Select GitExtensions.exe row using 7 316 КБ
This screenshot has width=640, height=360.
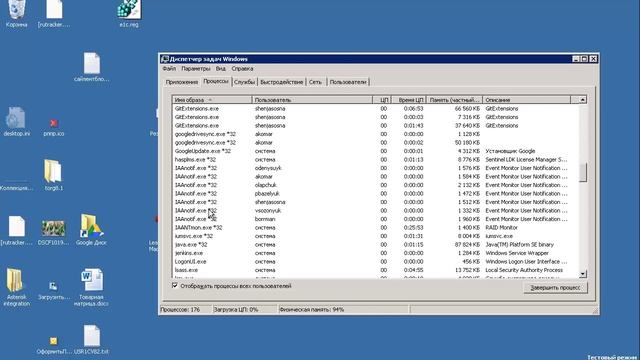coord(376,117)
